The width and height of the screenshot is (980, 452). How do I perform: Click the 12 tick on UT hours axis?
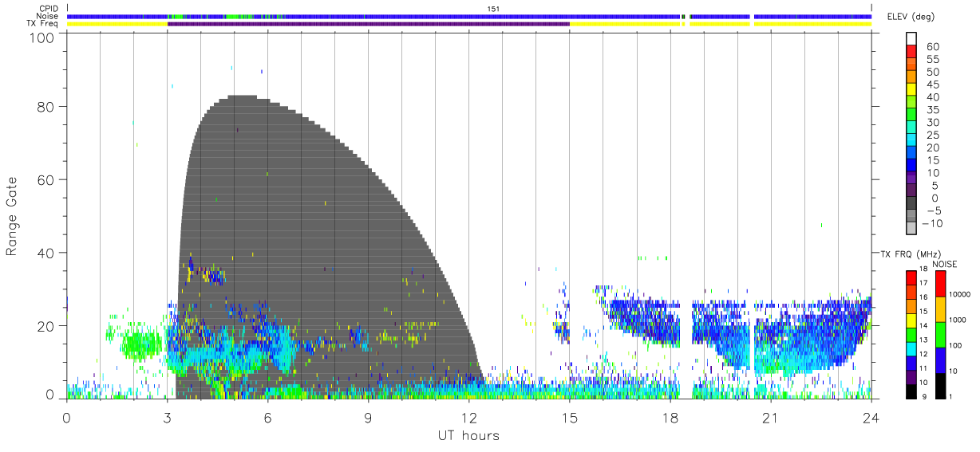pos(468,416)
